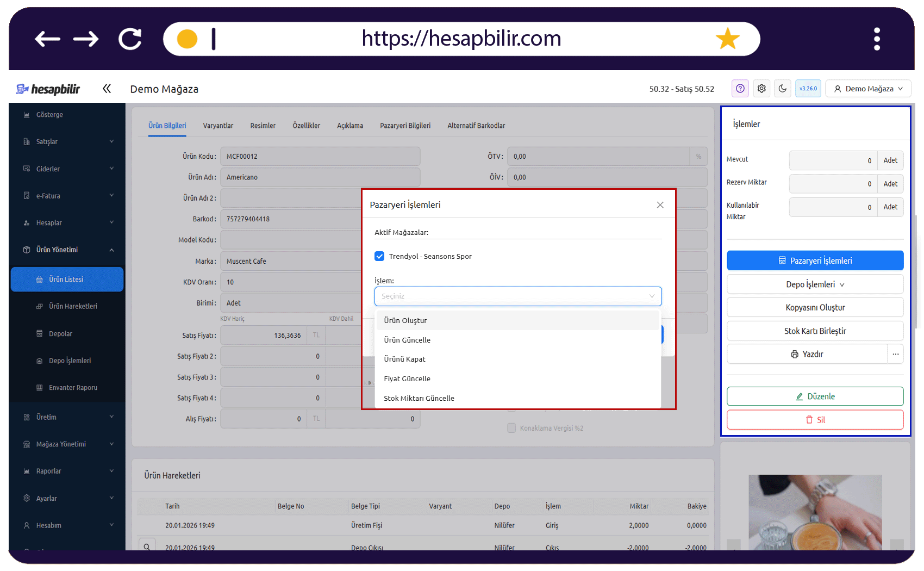The height and width of the screenshot is (571, 924).
Task: Toggle Konaklama Vergisi %2 checkbox
Action: (511, 428)
